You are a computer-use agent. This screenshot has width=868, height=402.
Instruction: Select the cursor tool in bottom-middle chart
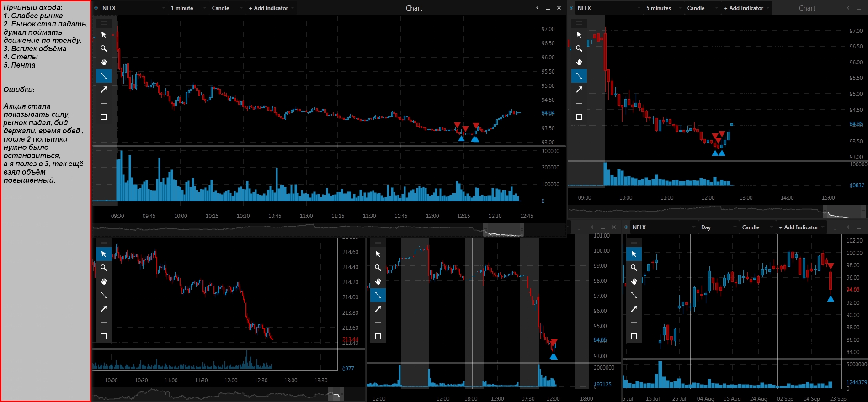pos(378,254)
